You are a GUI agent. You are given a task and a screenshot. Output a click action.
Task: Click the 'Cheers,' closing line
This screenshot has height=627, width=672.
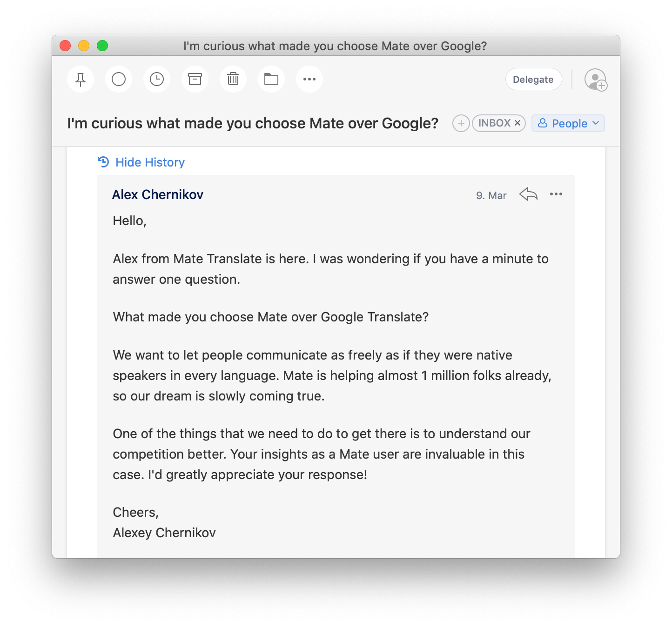point(136,512)
